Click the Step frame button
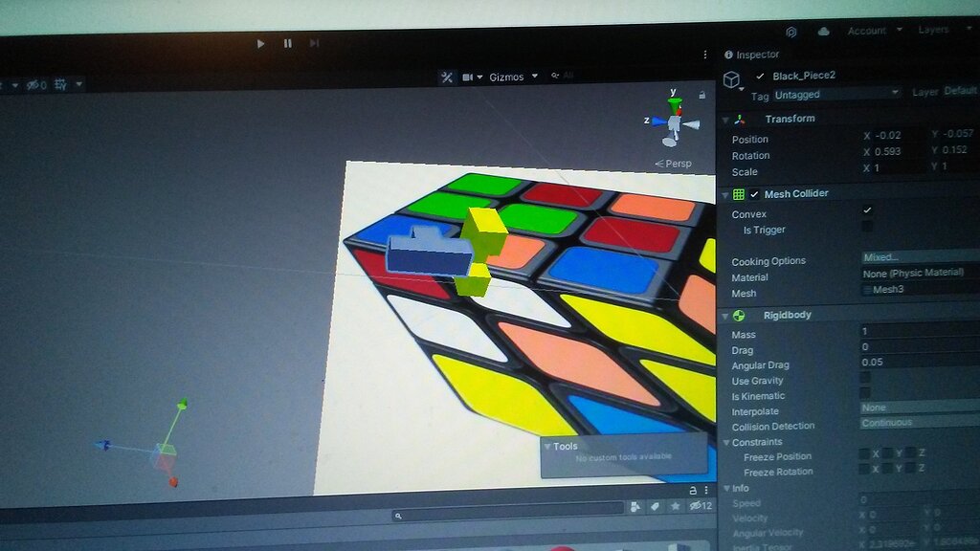Image resolution: width=980 pixels, height=551 pixels. [x=313, y=43]
